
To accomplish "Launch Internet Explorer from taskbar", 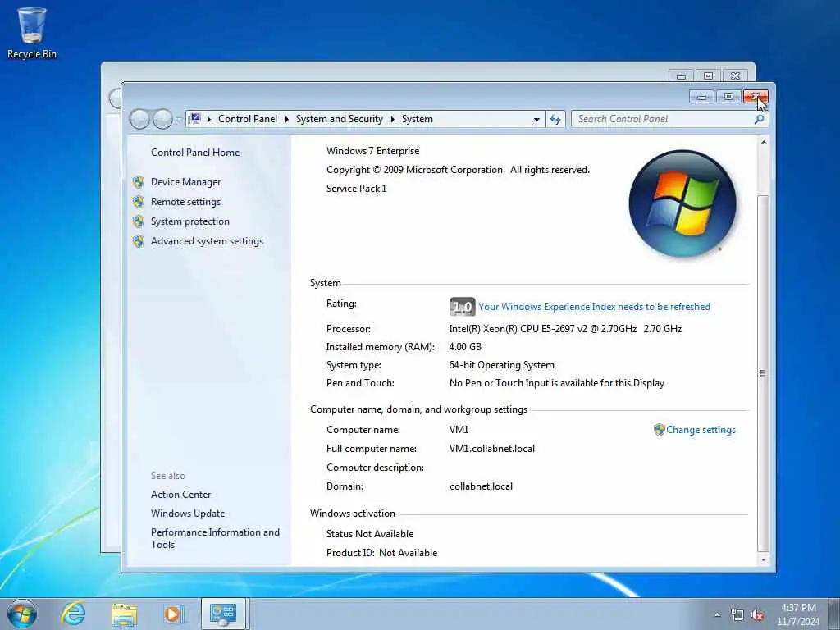I will click(x=73, y=614).
